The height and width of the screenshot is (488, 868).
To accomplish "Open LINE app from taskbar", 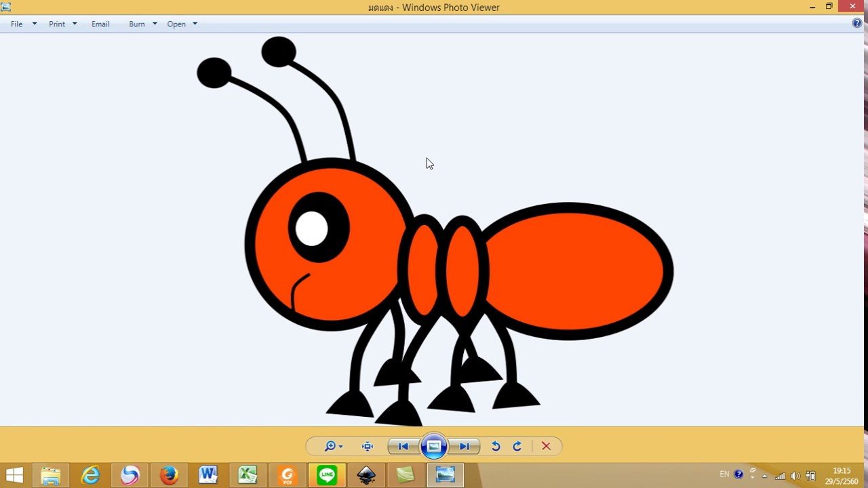I will 327,475.
